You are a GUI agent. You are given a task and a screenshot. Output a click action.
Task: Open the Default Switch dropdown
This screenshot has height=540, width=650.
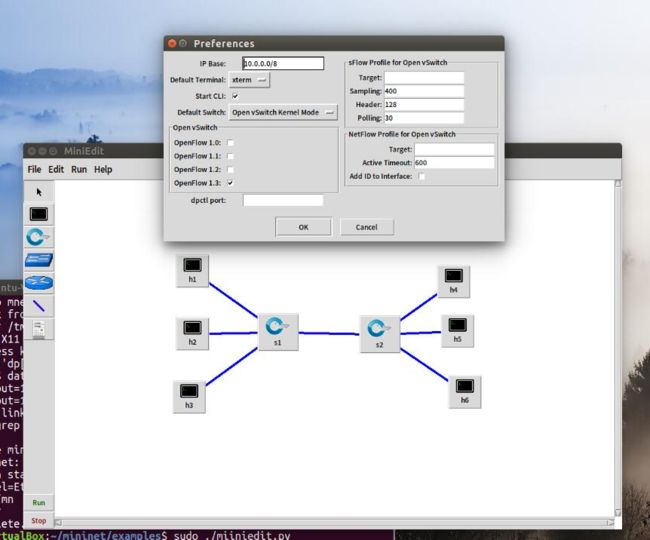pos(283,112)
